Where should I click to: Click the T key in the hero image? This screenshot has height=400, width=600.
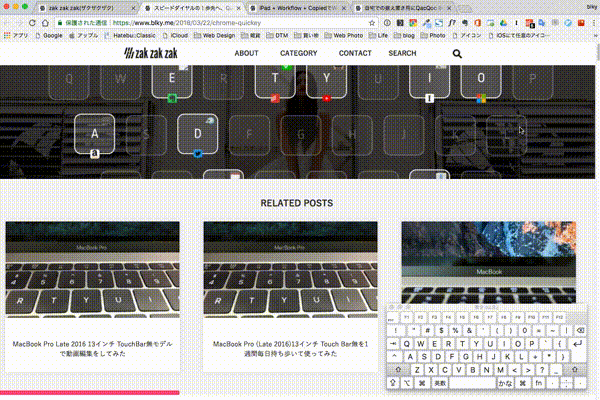point(275,81)
